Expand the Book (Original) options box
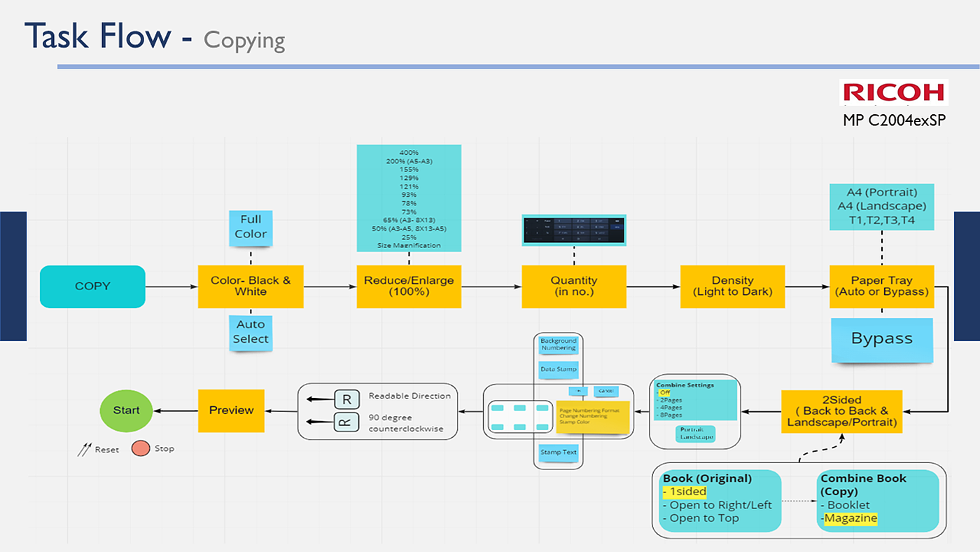 [720, 500]
